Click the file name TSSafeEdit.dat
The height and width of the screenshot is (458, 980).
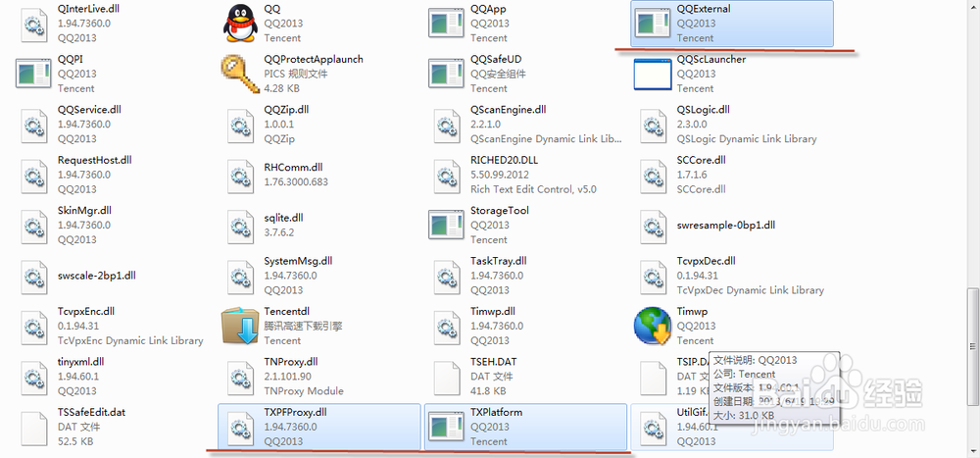point(91,412)
